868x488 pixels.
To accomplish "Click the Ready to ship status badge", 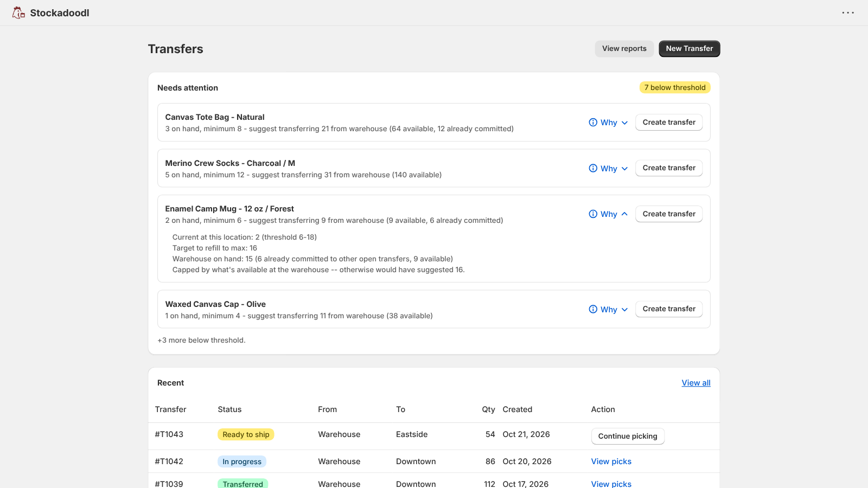I will [246, 434].
